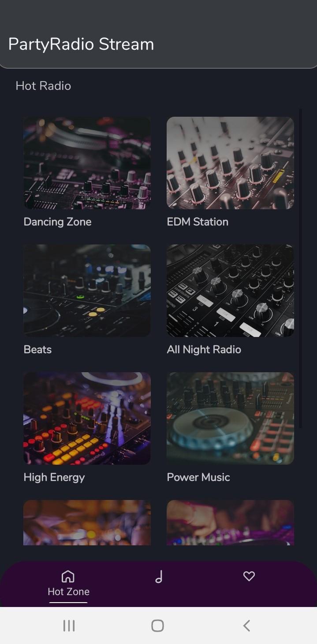This screenshot has width=317, height=644.
Task: Select the Hot Zone tab label
Action: point(68,592)
